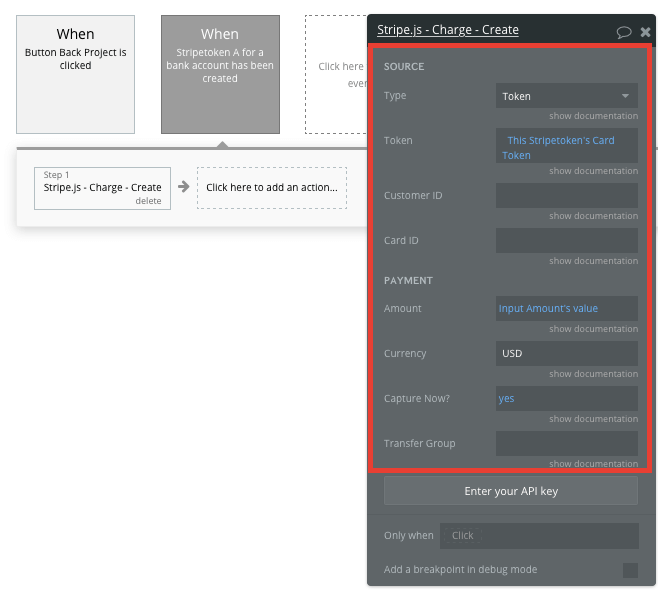Show documentation under Capture Now? field
Screen dimensions: 658x591
click(x=593, y=418)
